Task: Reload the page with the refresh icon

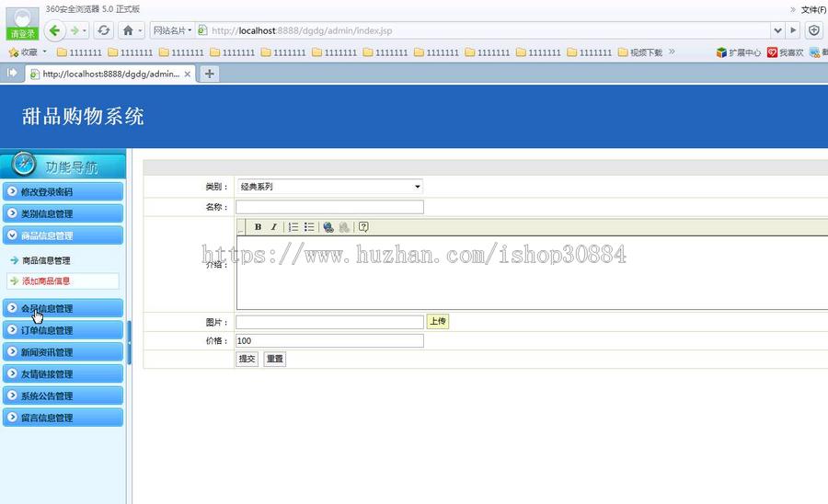Action: [104, 30]
